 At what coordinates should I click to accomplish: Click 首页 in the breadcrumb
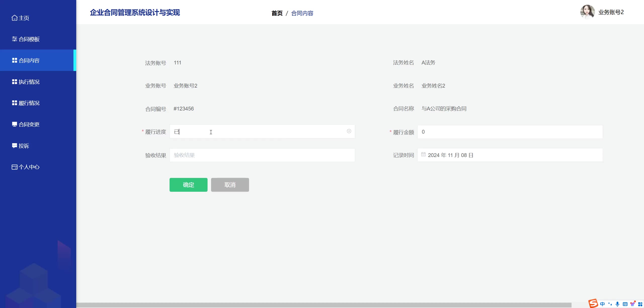coord(277,13)
